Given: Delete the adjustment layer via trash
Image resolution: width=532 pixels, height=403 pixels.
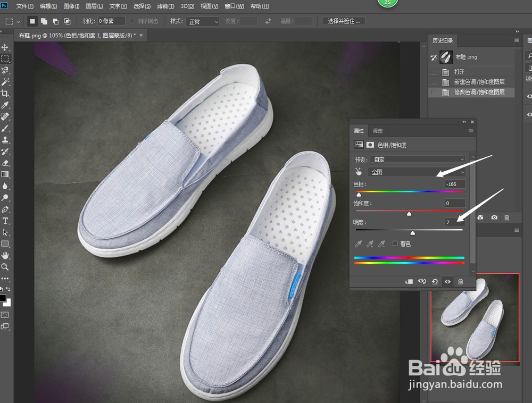Looking at the screenshot, I should [x=460, y=281].
